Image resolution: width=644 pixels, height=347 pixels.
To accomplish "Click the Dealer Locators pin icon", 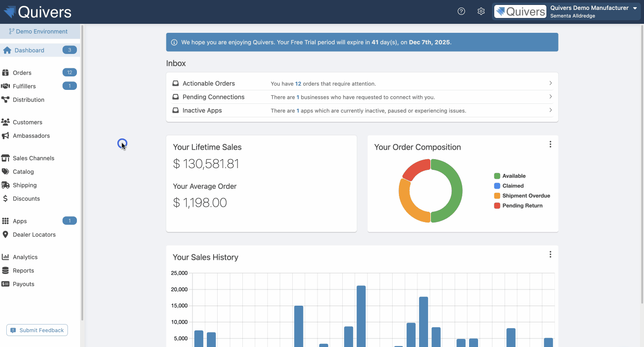I will point(5,235).
